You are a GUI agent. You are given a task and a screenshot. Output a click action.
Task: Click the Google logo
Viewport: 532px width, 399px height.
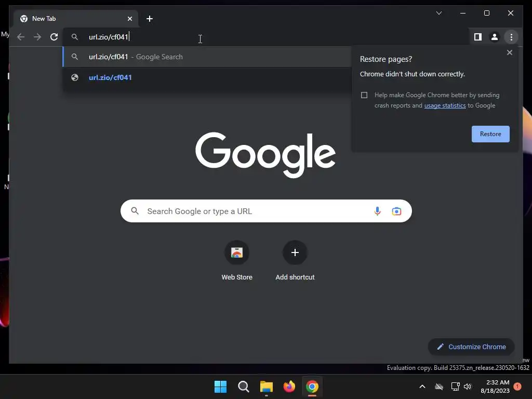click(x=265, y=155)
